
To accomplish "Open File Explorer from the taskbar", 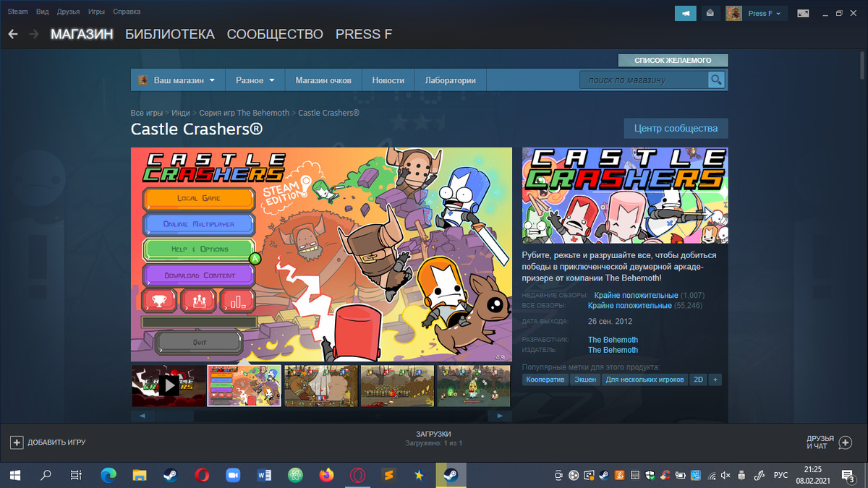I will pyautogui.click(x=140, y=475).
